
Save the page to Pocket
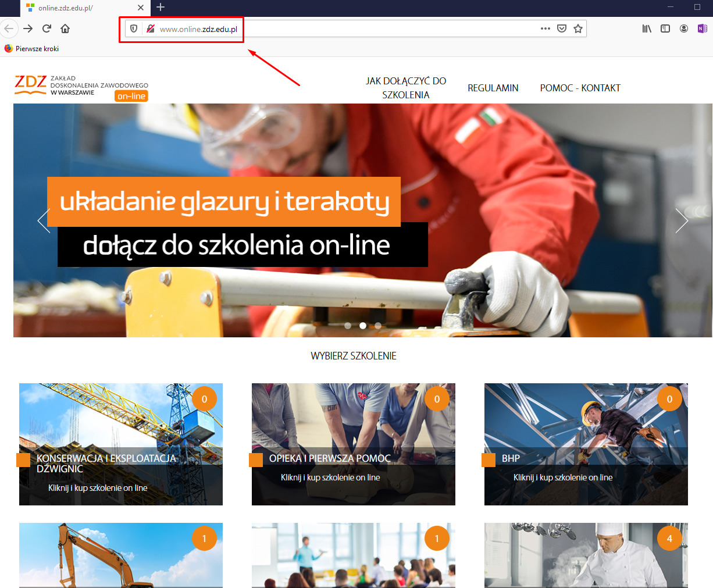562,28
